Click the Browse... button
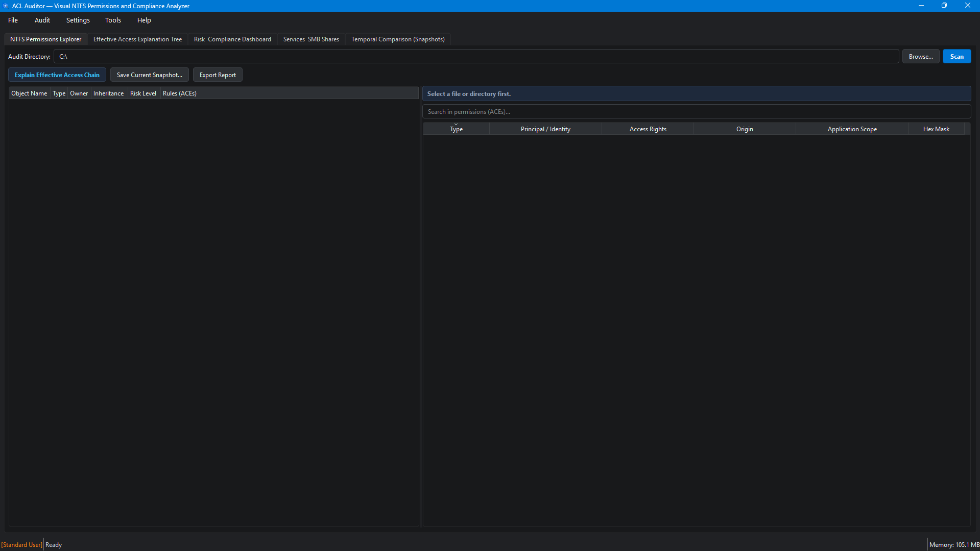The width and height of the screenshot is (980, 551). tap(920, 57)
